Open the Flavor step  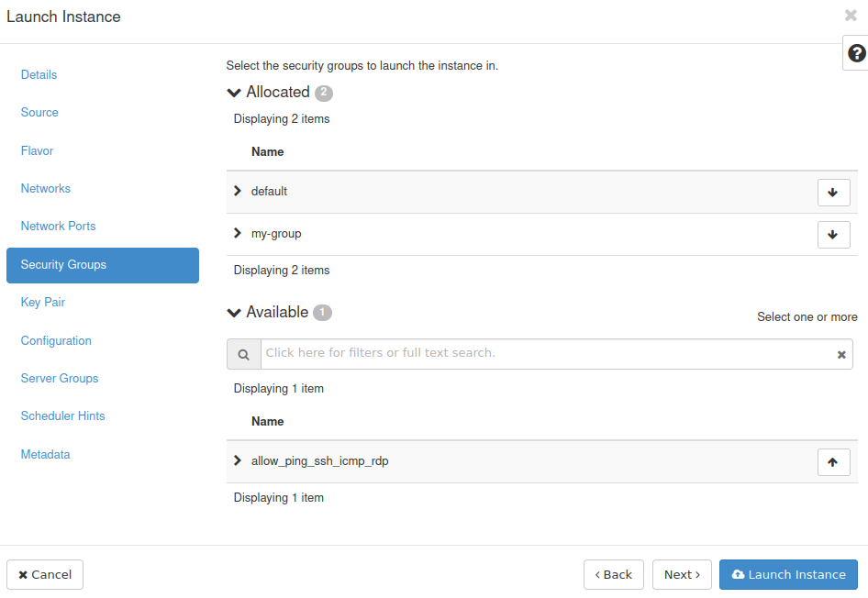click(38, 150)
